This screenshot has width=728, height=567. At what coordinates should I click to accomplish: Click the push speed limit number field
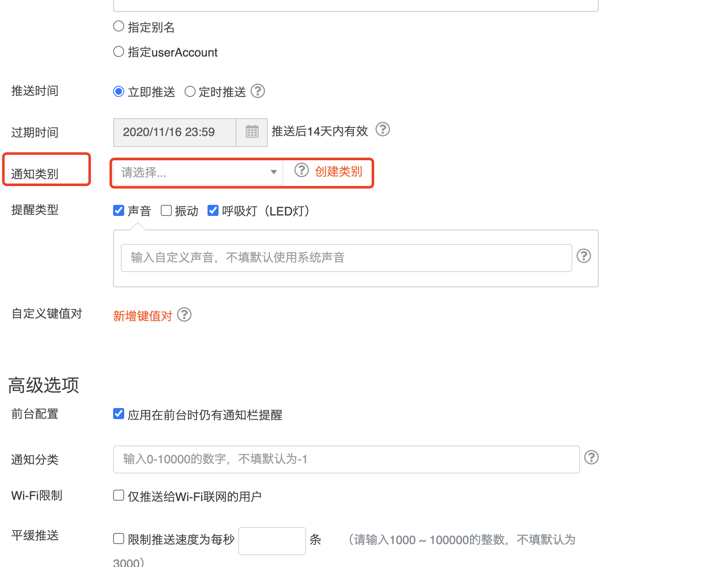272,540
